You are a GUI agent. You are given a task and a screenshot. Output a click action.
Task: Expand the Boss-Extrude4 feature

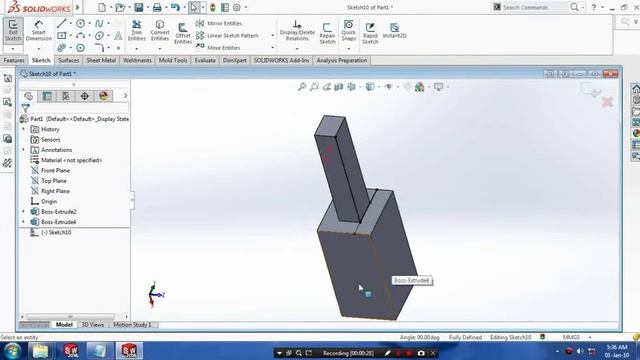pyautogui.click(x=23, y=222)
